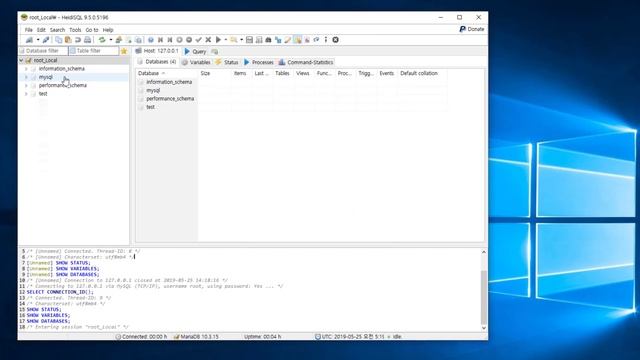Click the Paste toolbar icon

tap(68, 40)
